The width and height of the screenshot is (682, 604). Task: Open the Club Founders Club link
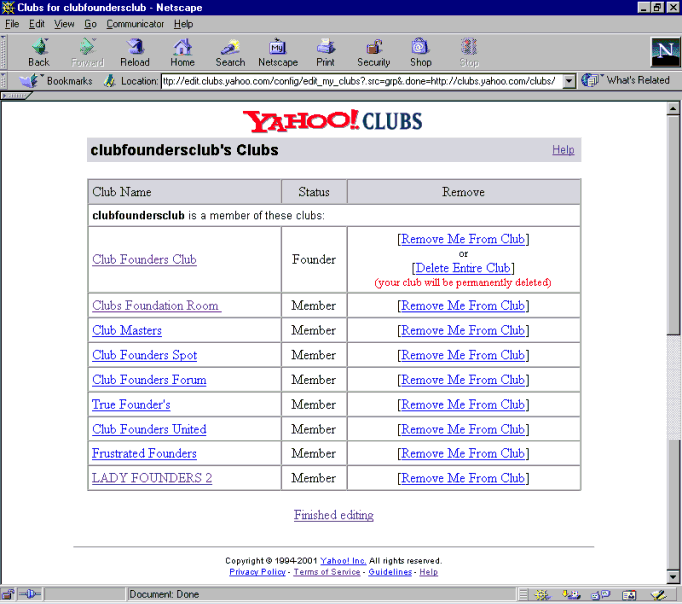pyautogui.click(x=144, y=260)
